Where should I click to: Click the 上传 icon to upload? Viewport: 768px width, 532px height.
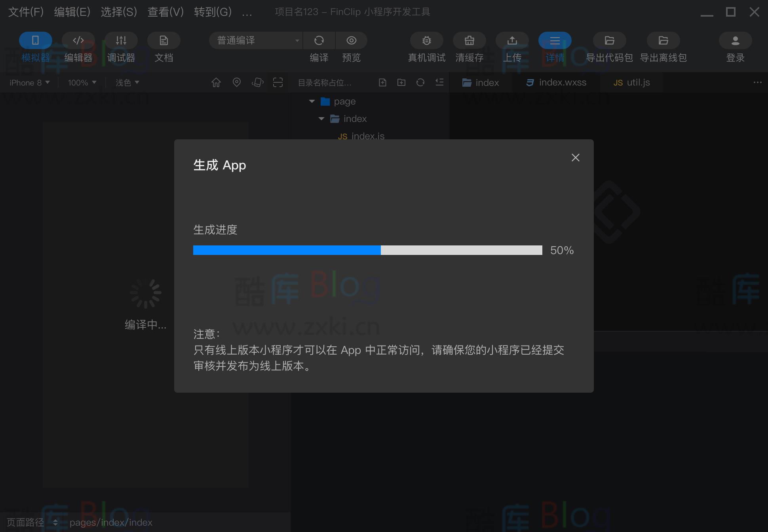[x=512, y=40]
